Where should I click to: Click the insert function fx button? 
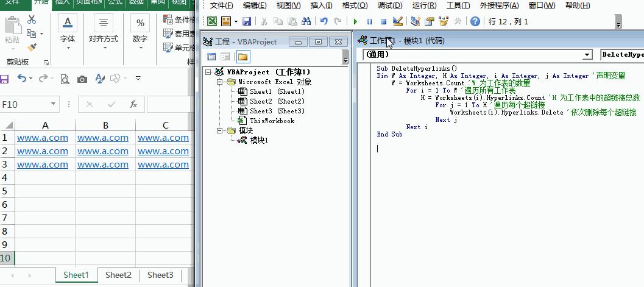[x=133, y=104]
